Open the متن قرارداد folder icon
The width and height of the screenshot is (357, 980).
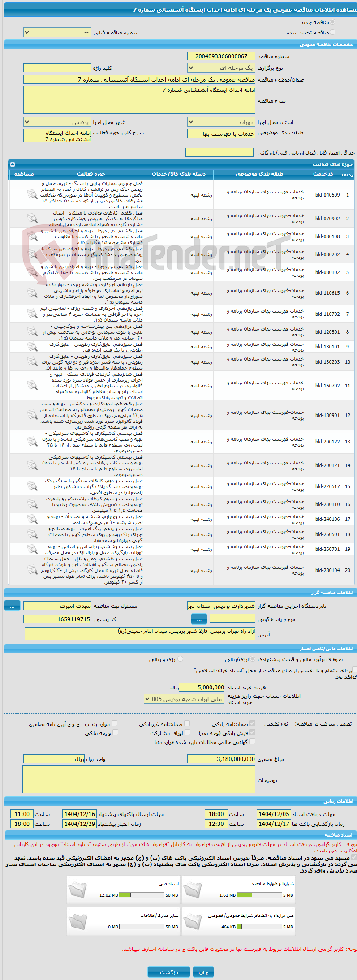(x=193, y=921)
